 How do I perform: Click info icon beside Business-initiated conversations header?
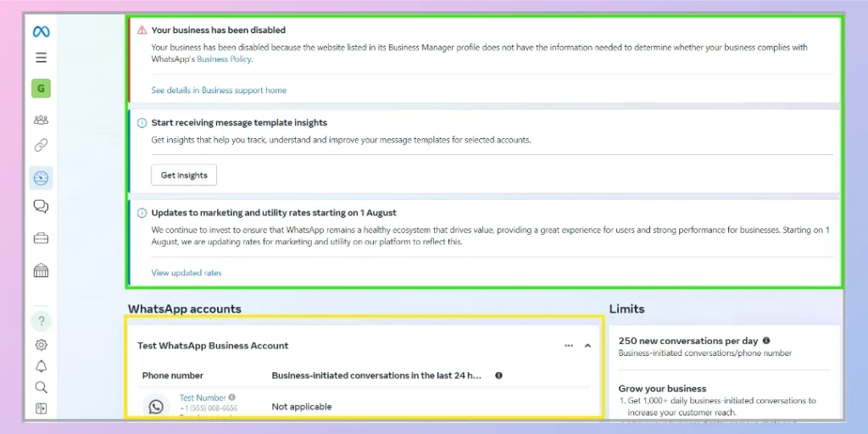coord(498,376)
